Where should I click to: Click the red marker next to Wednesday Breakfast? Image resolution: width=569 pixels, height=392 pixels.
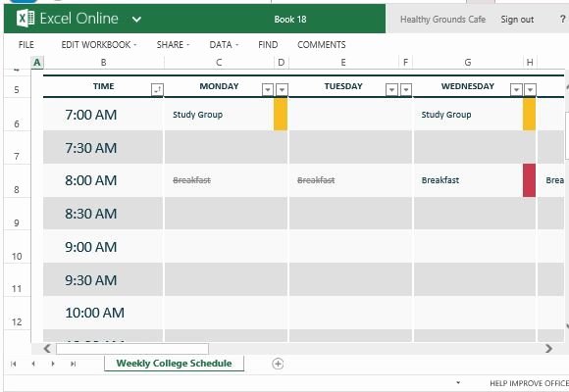tap(529, 180)
